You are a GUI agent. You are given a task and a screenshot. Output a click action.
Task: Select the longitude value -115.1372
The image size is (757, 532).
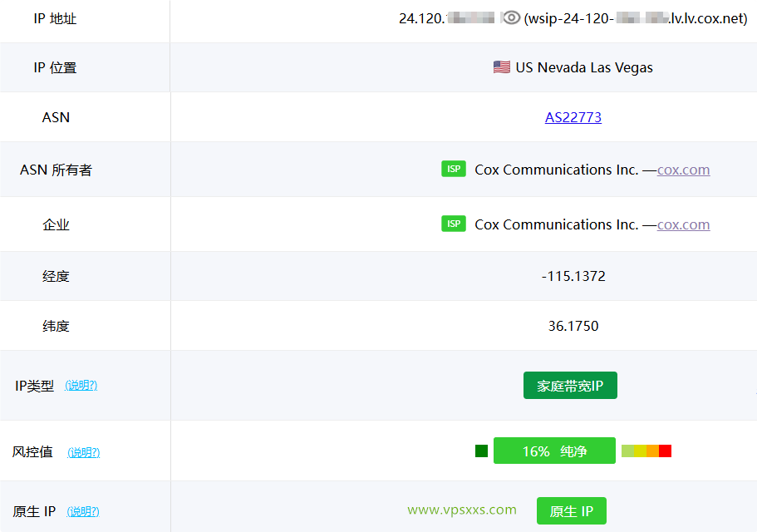(573, 276)
